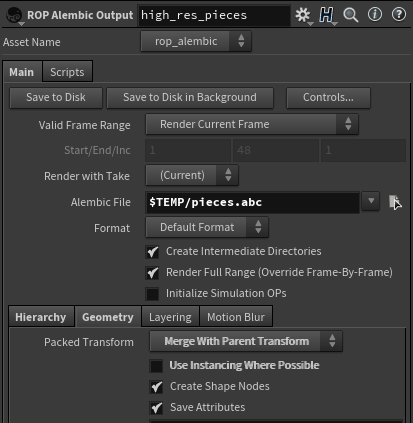Toggle Render Full Range checkbox

[x=153, y=273]
